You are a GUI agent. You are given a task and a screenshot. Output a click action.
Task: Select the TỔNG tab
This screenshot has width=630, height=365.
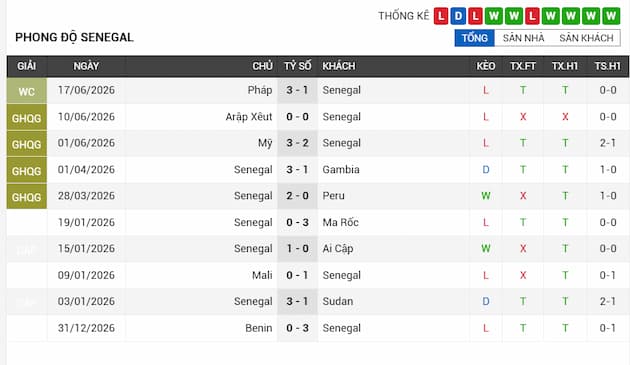click(x=474, y=38)
